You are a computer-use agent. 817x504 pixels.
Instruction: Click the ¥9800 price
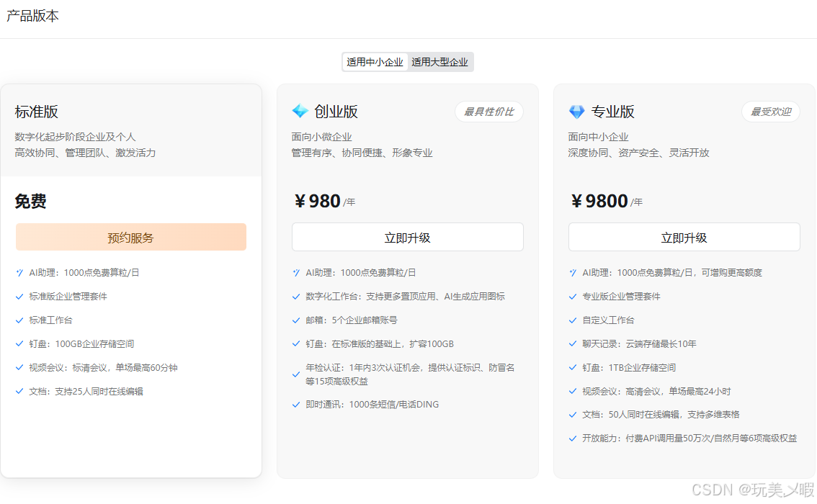(599, 201)
